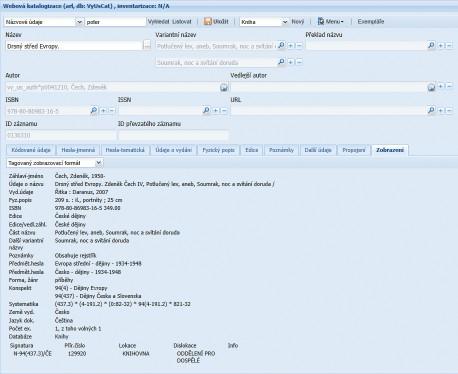Image resolution: width=458 pixels, height=374 pixels.
Task: Click the '94(4) - Dějiny Evropy' Konspekt line
Action: click(x=81, y=288)
